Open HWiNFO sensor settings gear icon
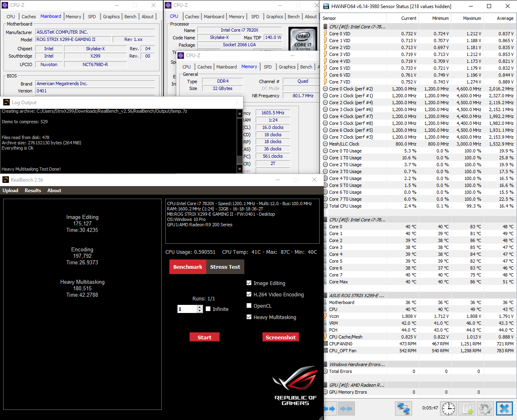The height and width of the screenshot is (420, 517). (485, 408)
